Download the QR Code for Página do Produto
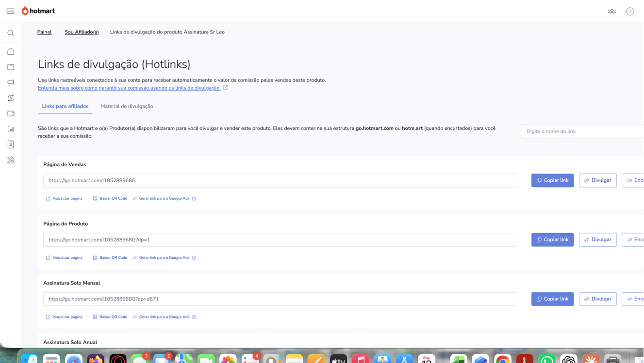644x363 pixels. coord(110,258)
